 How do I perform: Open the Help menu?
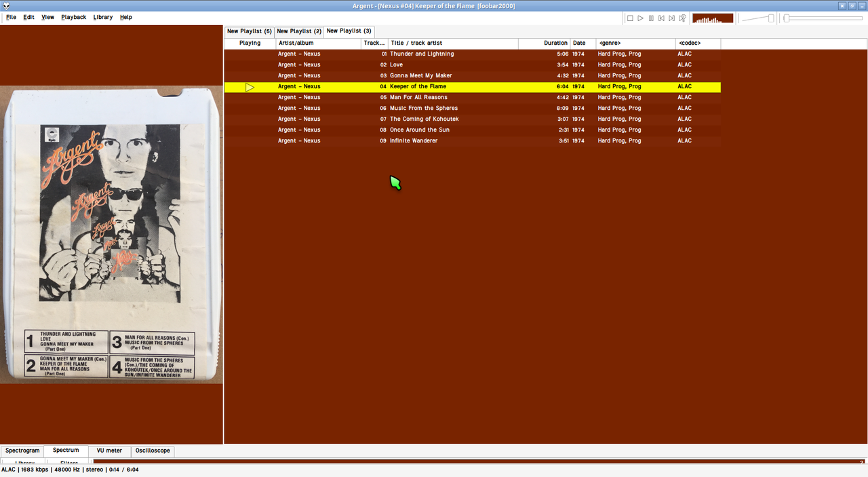(x=126, y=17)
